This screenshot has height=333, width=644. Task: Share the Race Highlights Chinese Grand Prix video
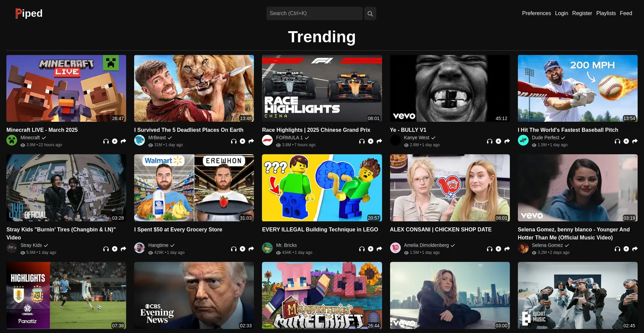click(379, 141)
